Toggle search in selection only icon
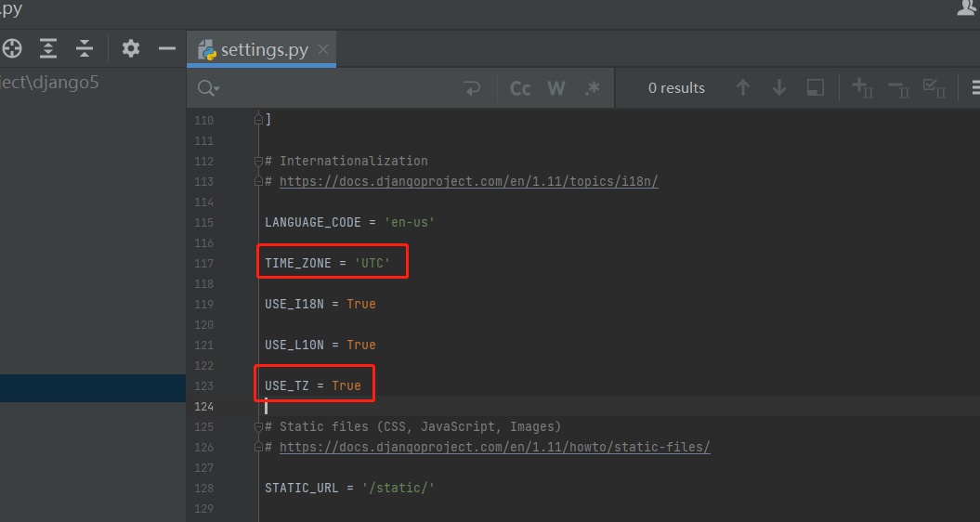 click(x=815, y=87)
